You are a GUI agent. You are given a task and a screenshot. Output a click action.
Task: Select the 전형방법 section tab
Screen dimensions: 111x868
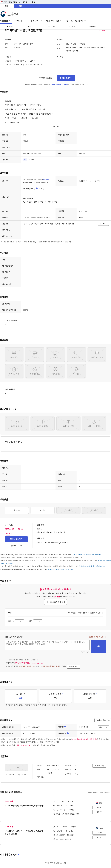click(x=92, y=26)
